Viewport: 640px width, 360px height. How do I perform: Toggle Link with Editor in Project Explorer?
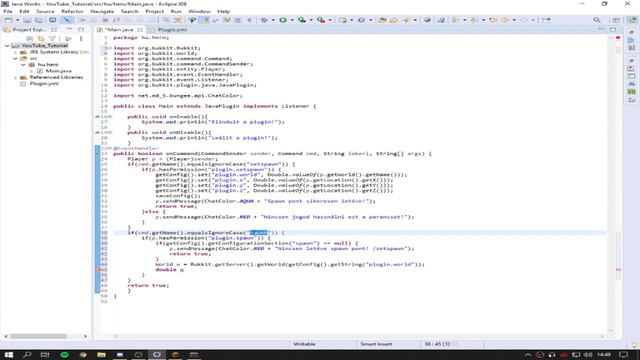coord(41,38)
